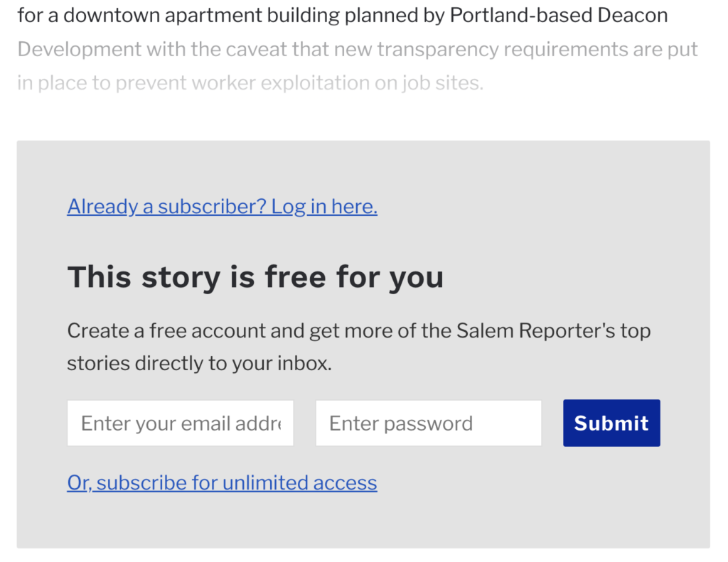This screenshot has height=562, width=728.
Task: Click the "This story is free for you" heading
Action: (255, 277)
